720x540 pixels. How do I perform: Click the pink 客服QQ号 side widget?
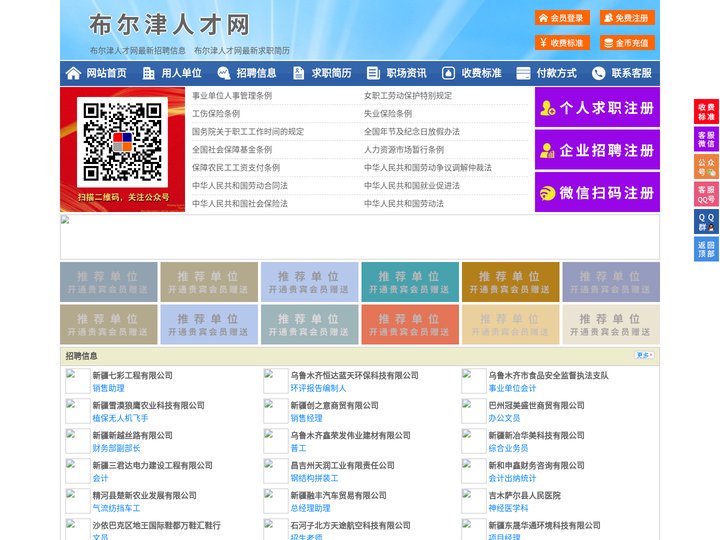click(706, 194)
